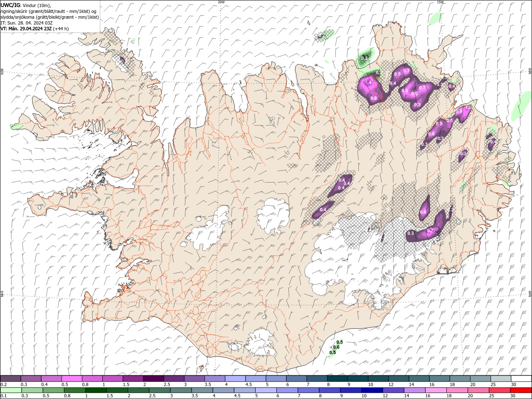
Task: Click the 64N latitude label on right edge
Action: coord(530,293)
